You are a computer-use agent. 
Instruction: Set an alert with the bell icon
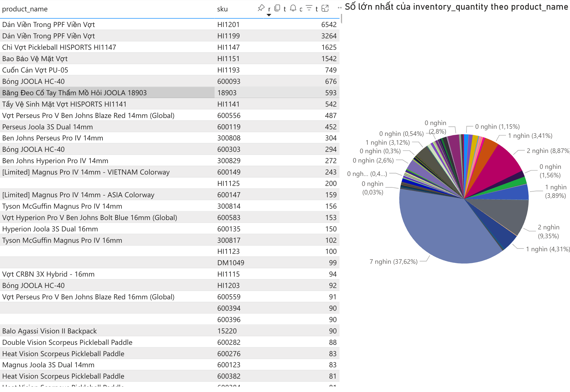point(293,8)
